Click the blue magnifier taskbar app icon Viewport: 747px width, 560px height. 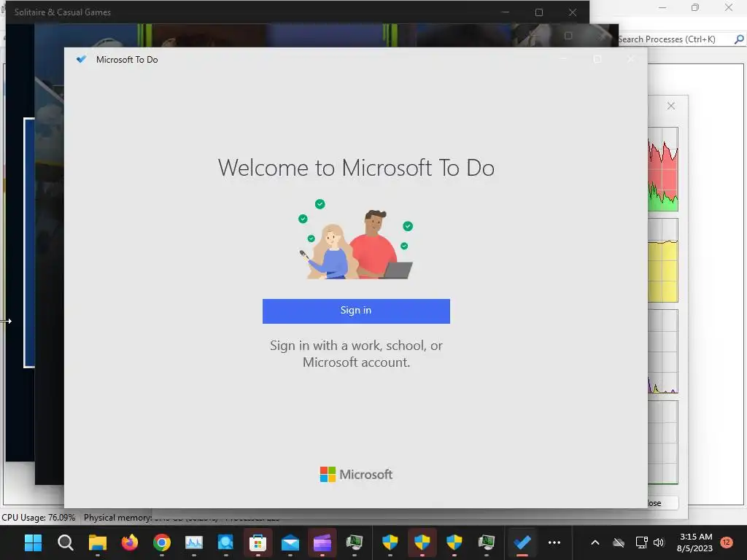pyautogui.click(x=226, y=542)
